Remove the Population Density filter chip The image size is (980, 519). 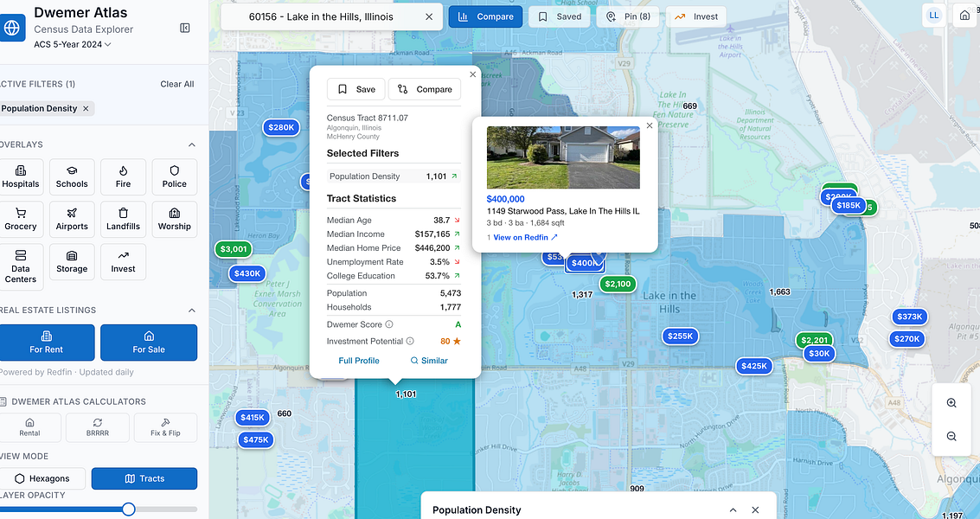(86, 109)
